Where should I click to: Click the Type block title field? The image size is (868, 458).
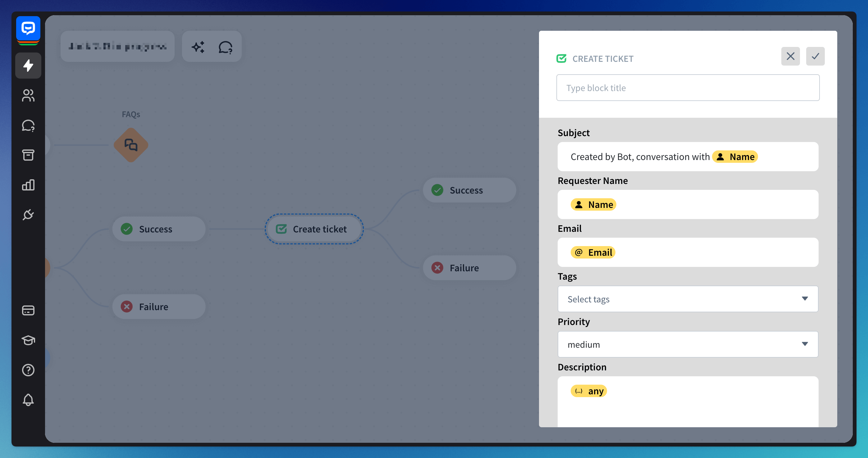point(688,88)
